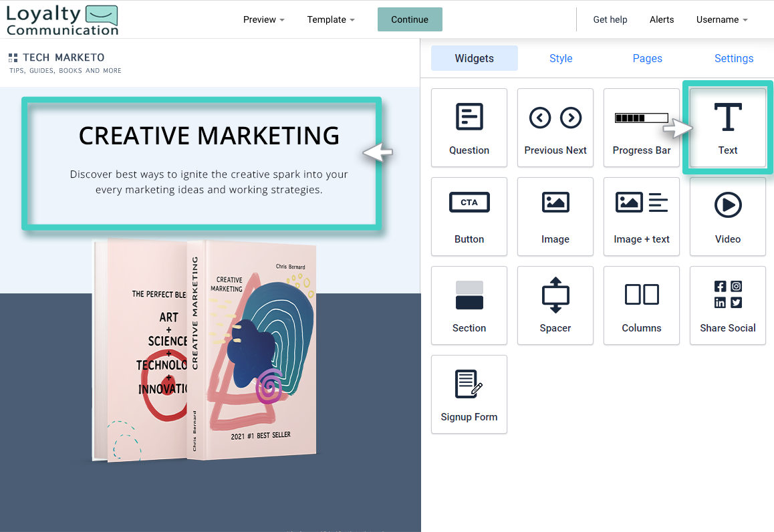Add a Question widget
This screenshot has height=532, width=774.
click(469, 128)
